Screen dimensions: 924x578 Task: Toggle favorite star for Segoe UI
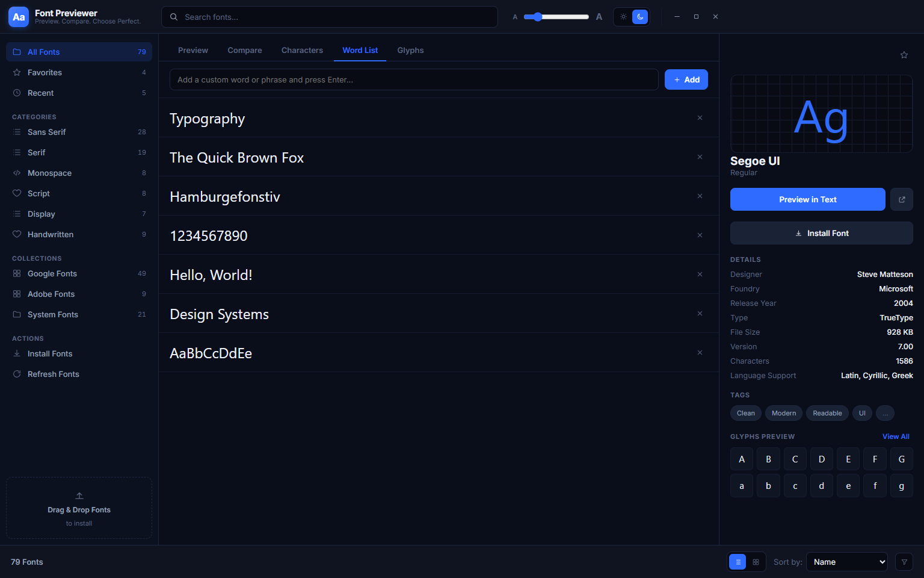click(904, 55)
